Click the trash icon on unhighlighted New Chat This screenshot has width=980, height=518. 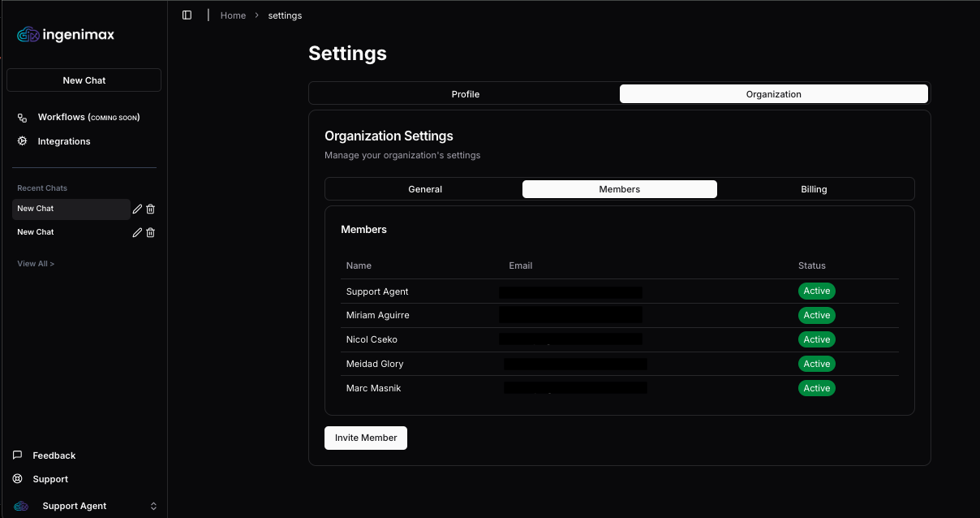(x=151, y=232)
